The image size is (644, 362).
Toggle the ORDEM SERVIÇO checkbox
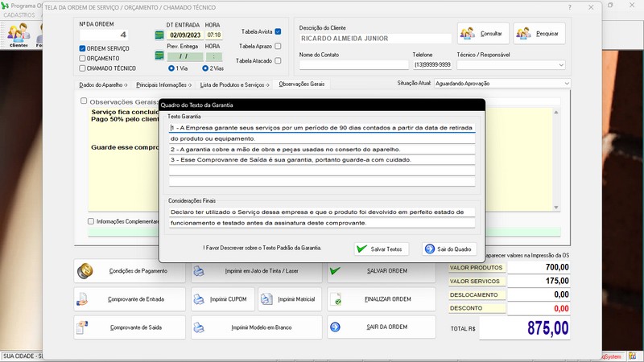coord(83,48)
